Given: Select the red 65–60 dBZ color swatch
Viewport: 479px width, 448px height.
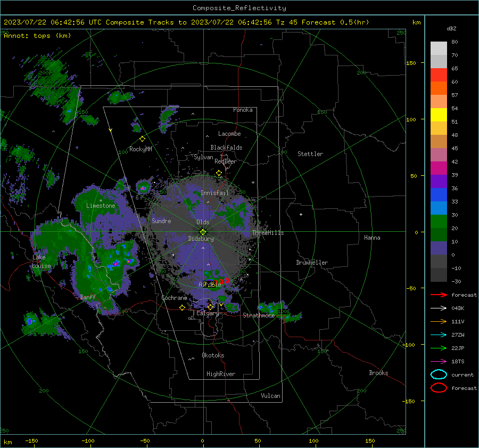Looking at the screenshot, I should point(439,75).
